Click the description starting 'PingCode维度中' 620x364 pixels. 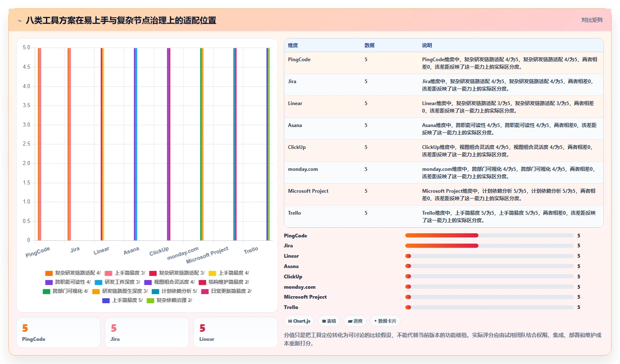[x=510, y=63]
